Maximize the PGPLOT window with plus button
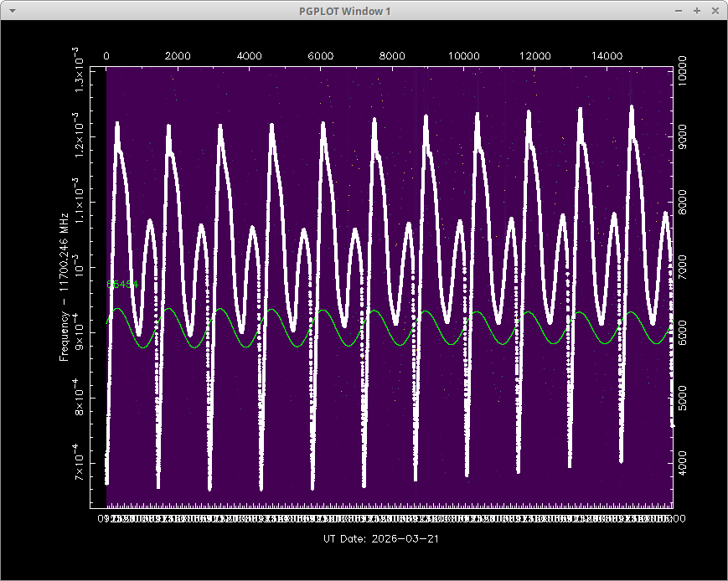 [697, 11]
